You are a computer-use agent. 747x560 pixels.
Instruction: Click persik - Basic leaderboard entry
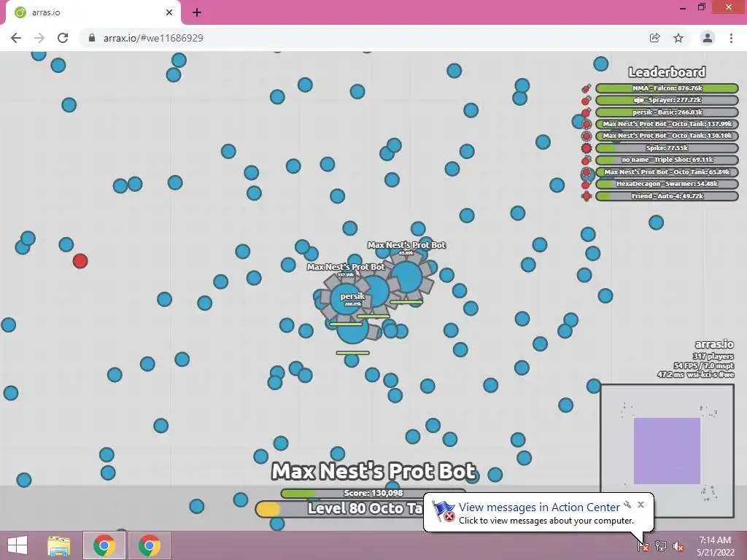click(x=667, y=112)
